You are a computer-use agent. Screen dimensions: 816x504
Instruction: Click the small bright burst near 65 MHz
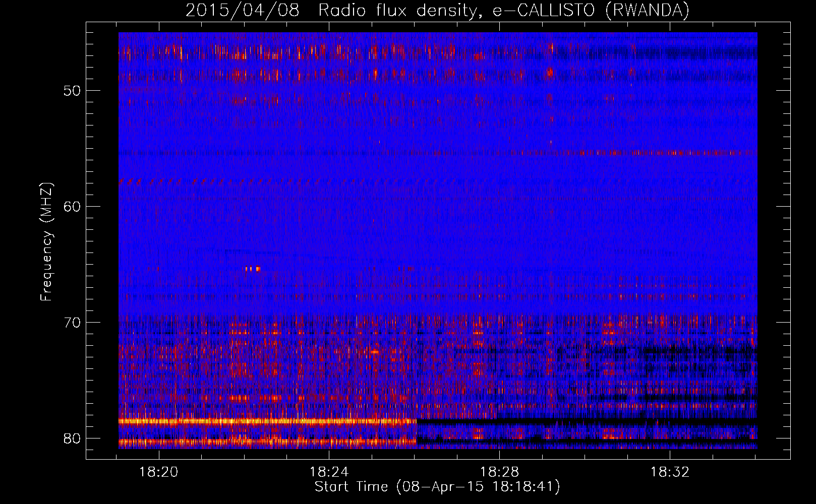(x=252, y=269)
